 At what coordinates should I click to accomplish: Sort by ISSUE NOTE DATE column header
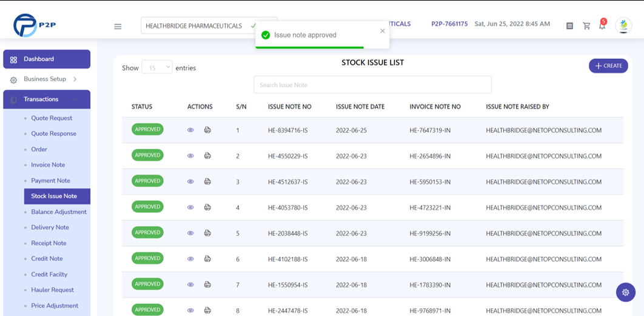coord(360,107)
